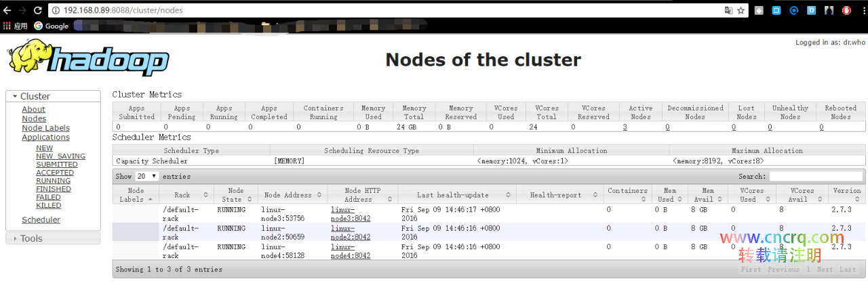The image size is (868, 281).
Task: Open the Applications link
Action: click(x=45, y=137)
